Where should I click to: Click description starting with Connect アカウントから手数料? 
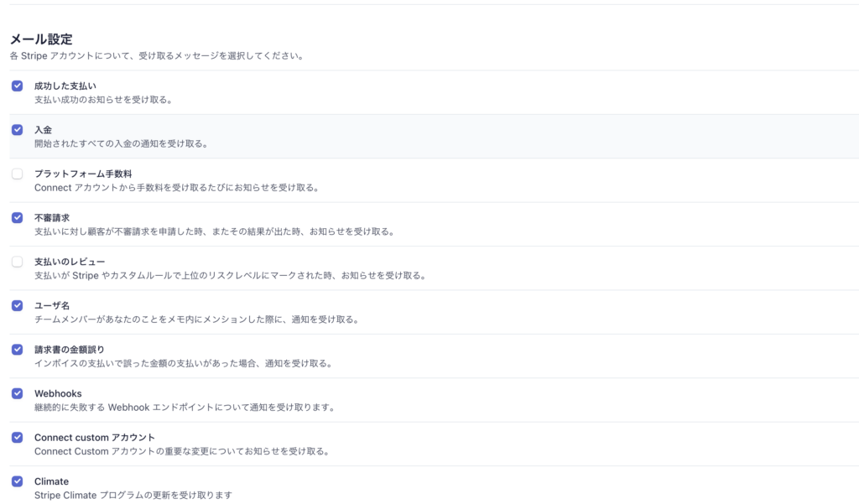[177, 187]
